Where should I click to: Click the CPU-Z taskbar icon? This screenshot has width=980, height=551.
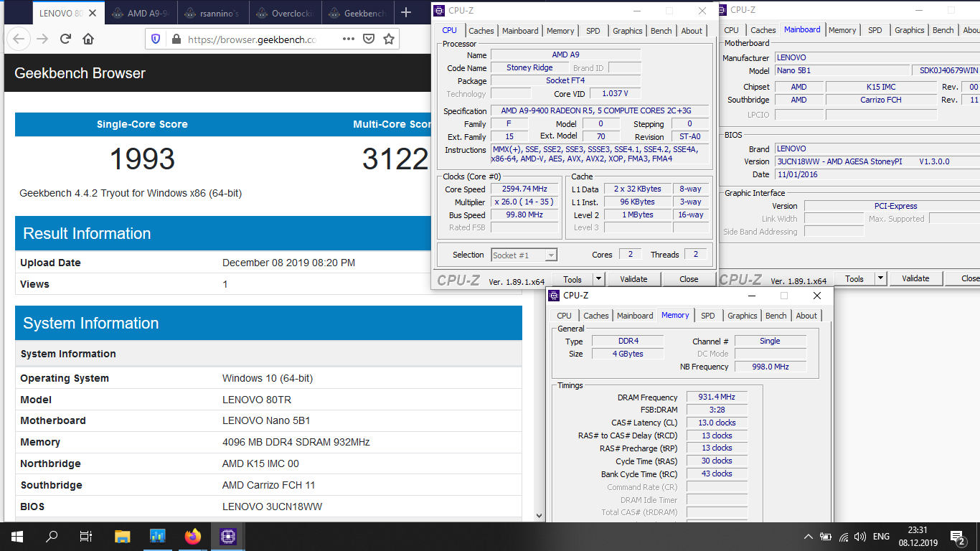[228, 536]
